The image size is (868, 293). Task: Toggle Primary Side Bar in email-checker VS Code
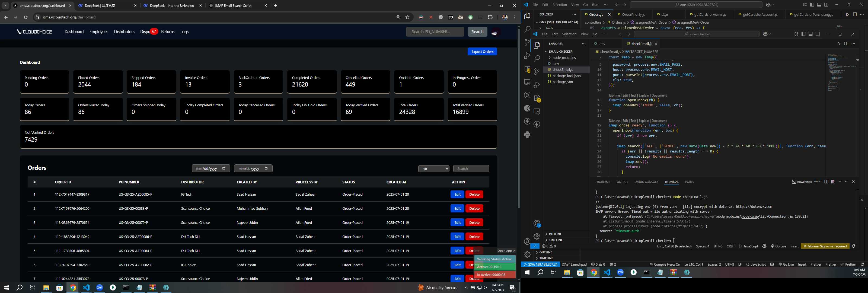(x=803, y=34)
